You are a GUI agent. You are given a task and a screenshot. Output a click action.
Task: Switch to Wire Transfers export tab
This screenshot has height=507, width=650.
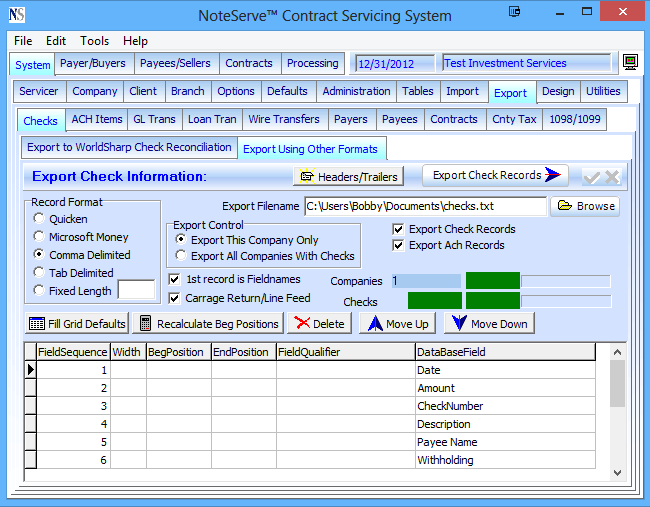(284, 119)
